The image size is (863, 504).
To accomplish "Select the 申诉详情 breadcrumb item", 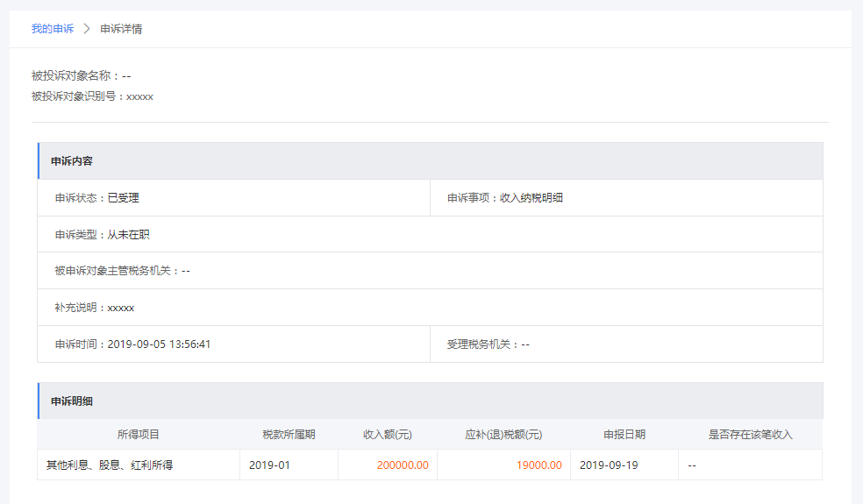I will pyautogui.click(x=121, y=29).
